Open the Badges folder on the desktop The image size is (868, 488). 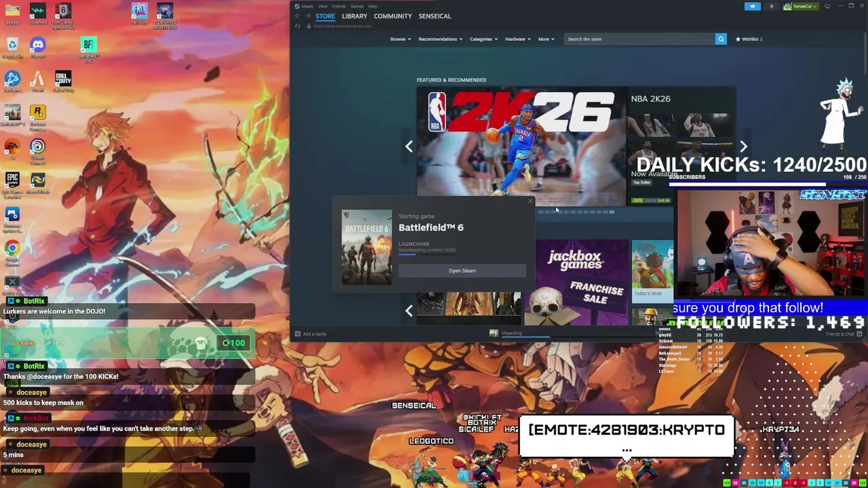tap(12, 14)
